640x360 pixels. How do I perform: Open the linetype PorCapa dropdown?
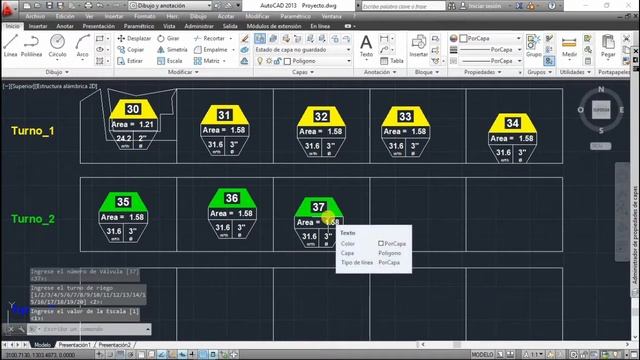click(x=491, y=61)
